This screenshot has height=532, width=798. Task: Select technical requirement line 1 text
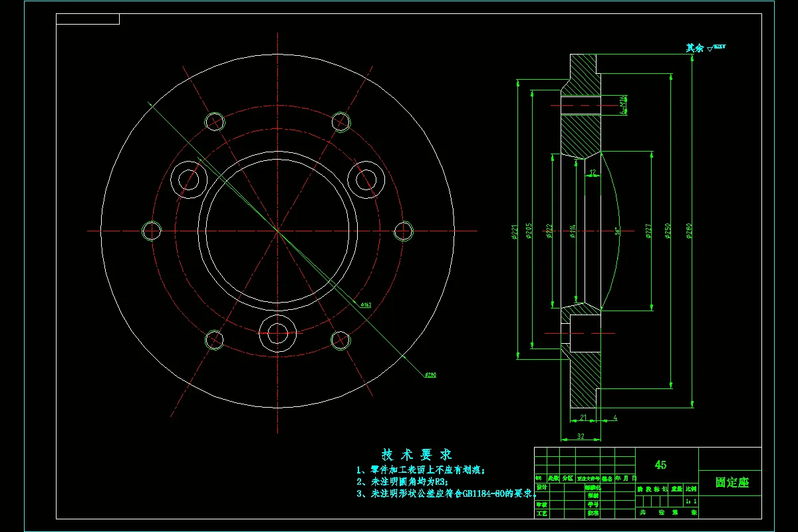(422, 469)
